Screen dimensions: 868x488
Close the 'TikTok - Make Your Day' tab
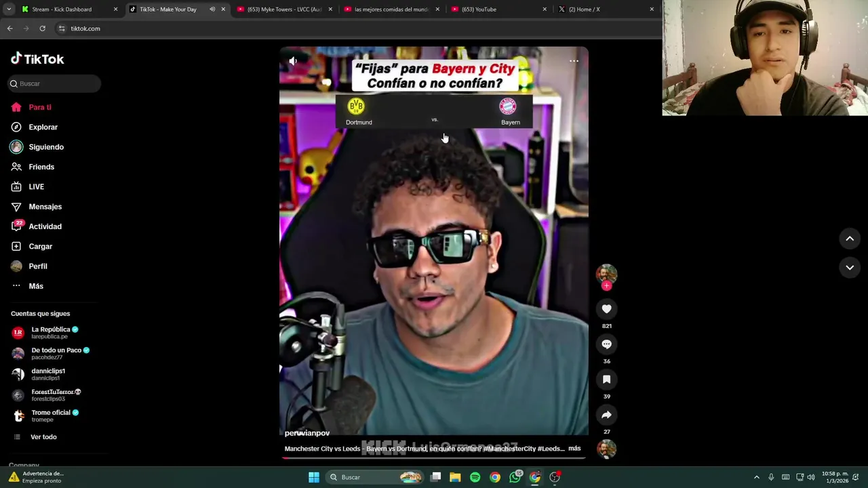pyautogui.click(x=223, y=9)
